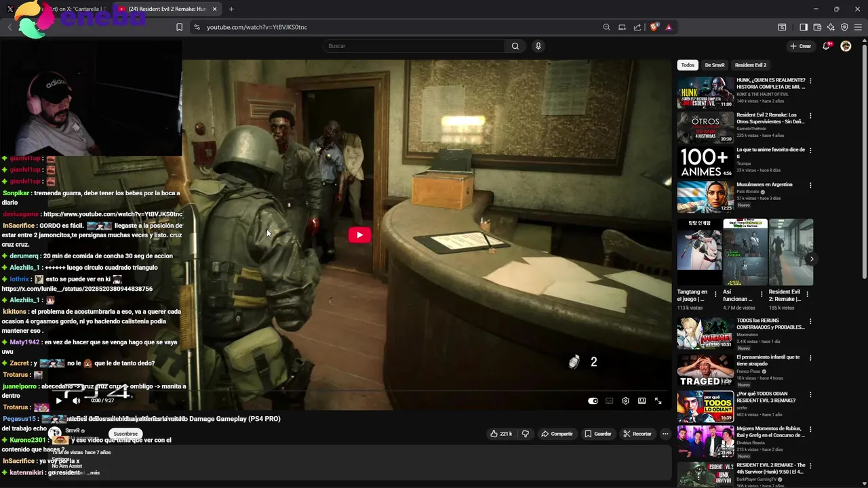Open options menu for Musulmanes en Argentina video

point(810,185)
